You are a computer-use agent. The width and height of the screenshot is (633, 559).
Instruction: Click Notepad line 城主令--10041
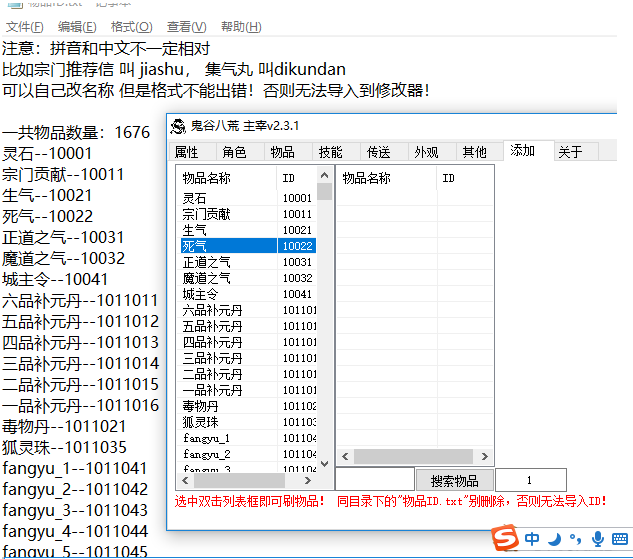[55, 279]
